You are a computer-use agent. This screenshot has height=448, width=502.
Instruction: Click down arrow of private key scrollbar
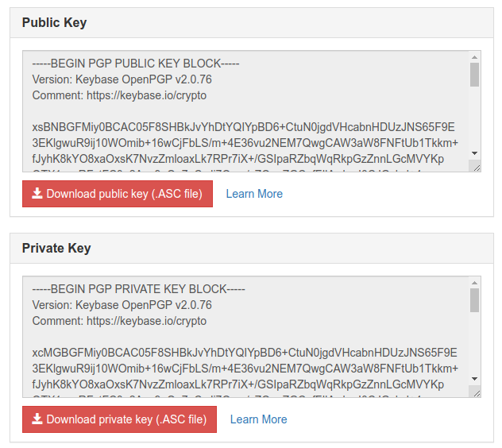tap(474, 379)
